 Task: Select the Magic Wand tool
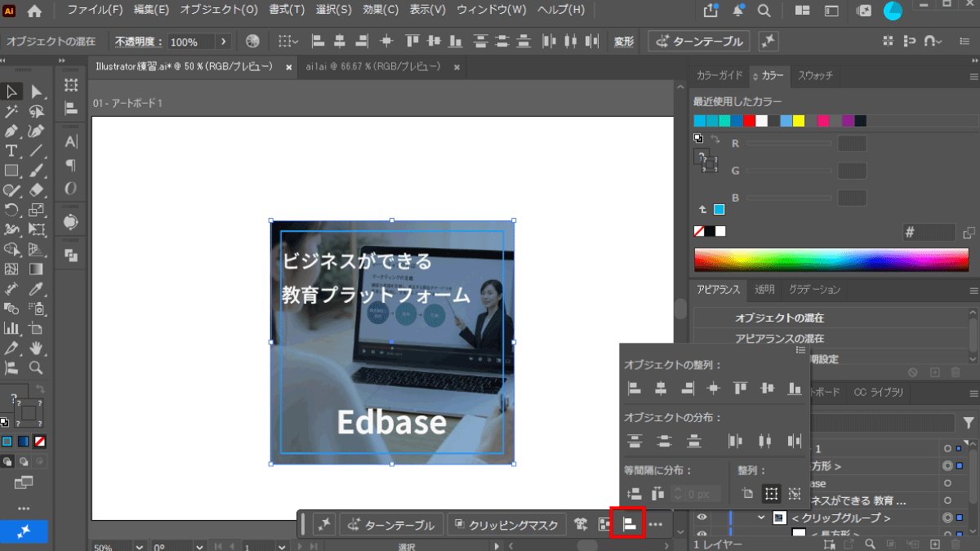(x=11, y=111)
